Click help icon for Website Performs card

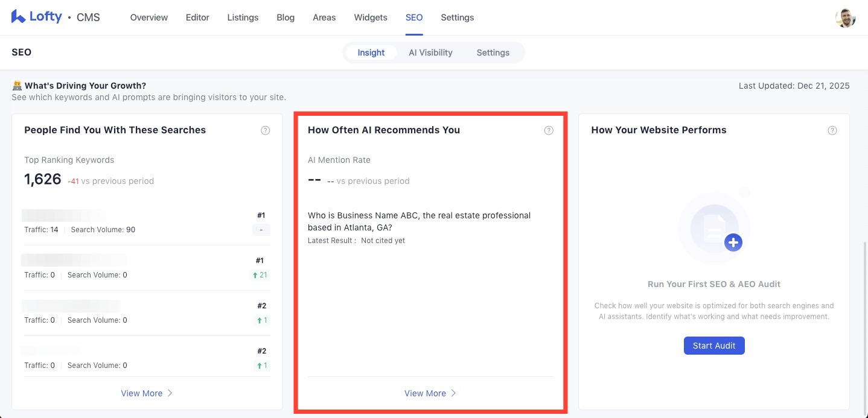(832, 130)
